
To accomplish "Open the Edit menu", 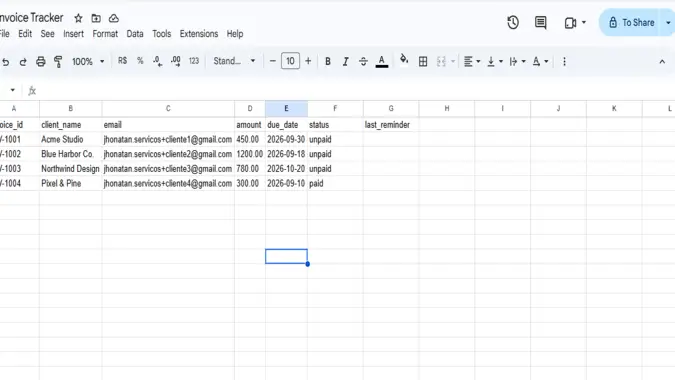I will click(x=25, y=34).
